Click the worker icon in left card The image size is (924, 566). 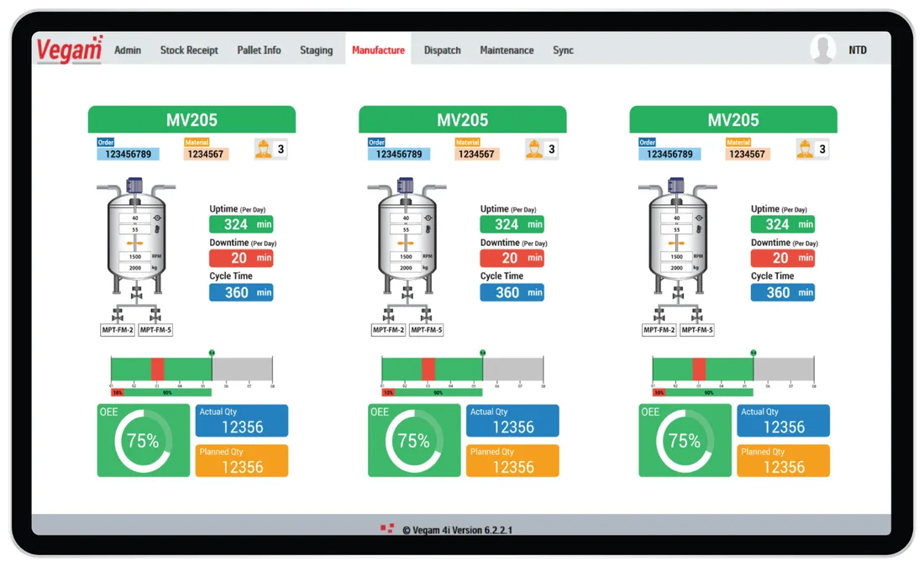[264, 149]
